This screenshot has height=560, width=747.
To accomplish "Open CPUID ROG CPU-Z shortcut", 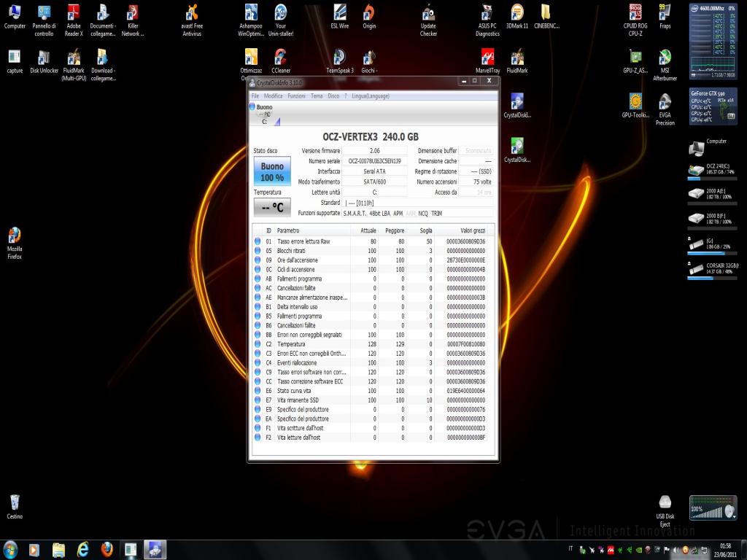I will [635, 20].
